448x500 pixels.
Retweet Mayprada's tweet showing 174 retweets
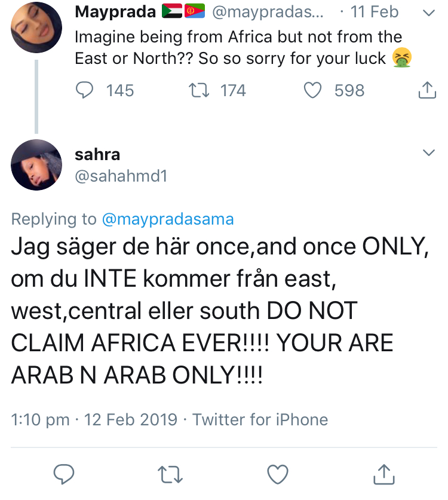coord(195,90)
